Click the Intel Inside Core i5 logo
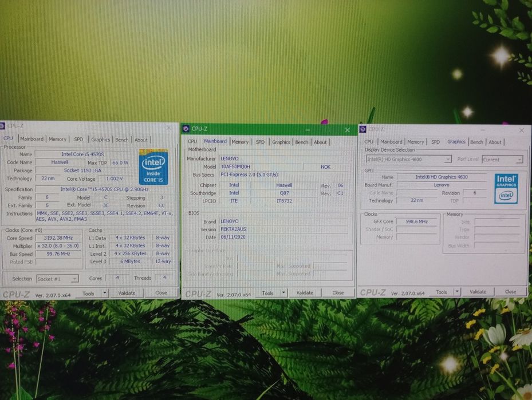The height and width of the screenshot is (400, 532). 153,167
